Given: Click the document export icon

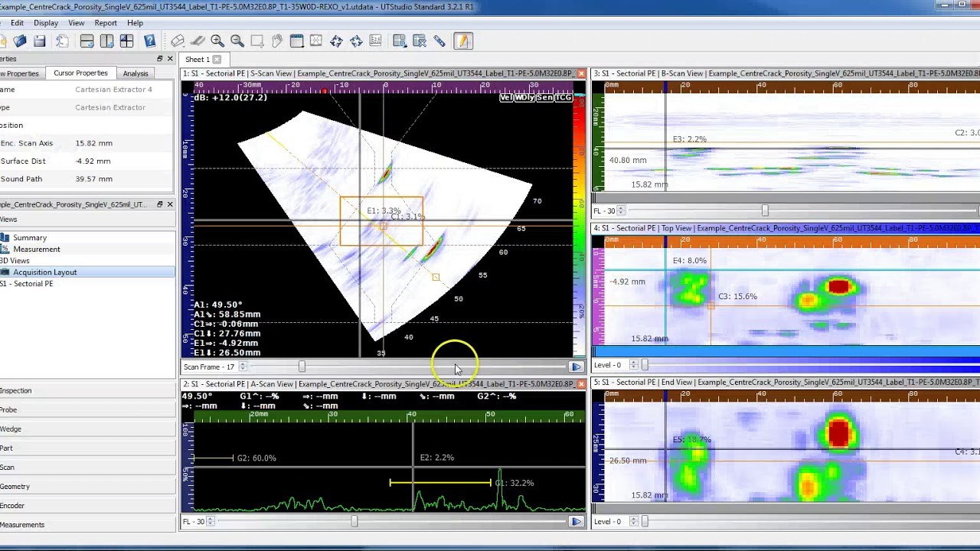Looking at the screenshot, I should point(63,41).
